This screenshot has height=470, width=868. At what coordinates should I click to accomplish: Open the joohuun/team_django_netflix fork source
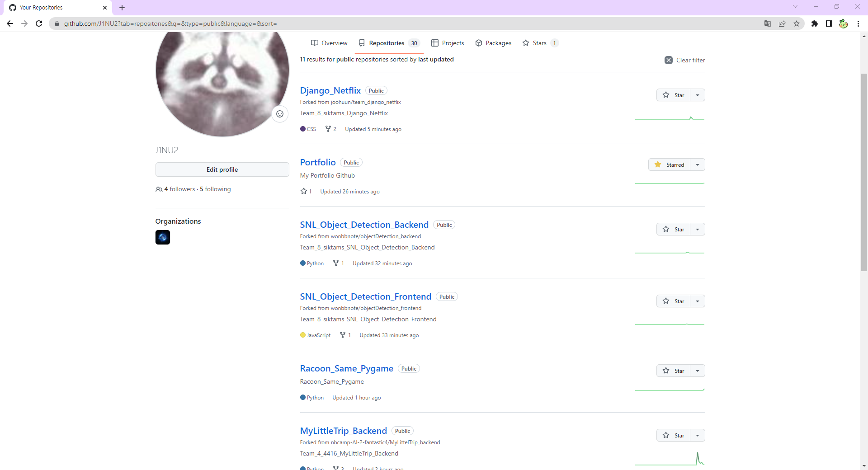366,102
